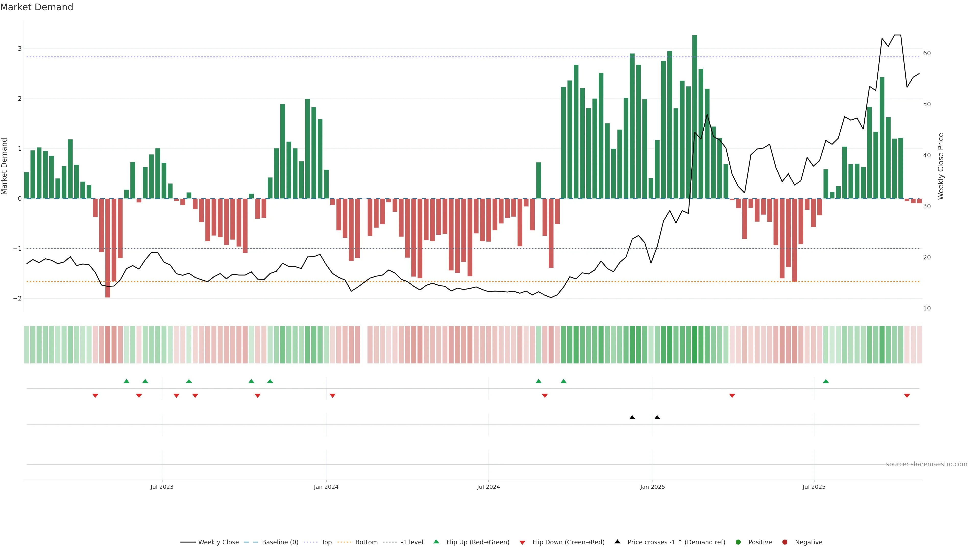Toggle the Top dotted line legend entry
The image size is (980, 551).
pyautogui.click(x=326, y=542)
